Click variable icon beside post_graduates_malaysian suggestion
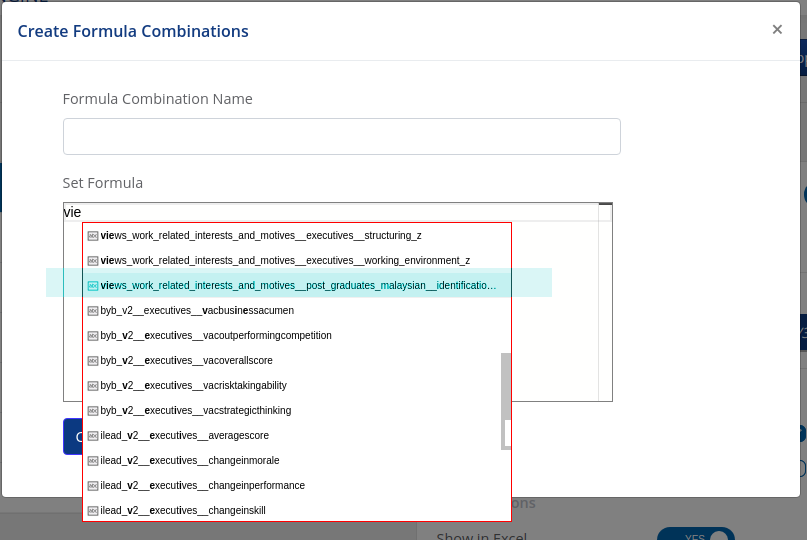Image resolution: width=807 pixels, height=540 pixels. click(x=93, y=286)
